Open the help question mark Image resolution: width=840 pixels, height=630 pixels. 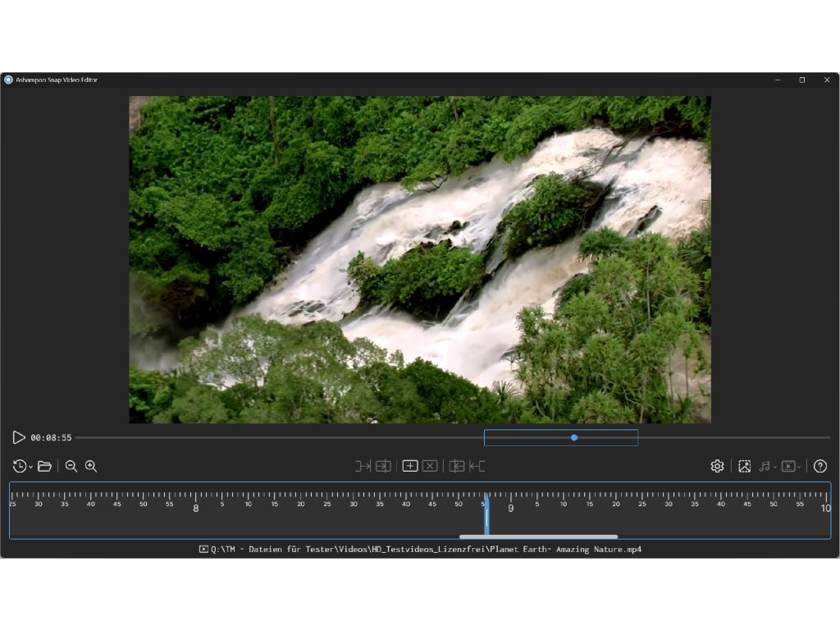pyautogui.click(x=820, y=466)
